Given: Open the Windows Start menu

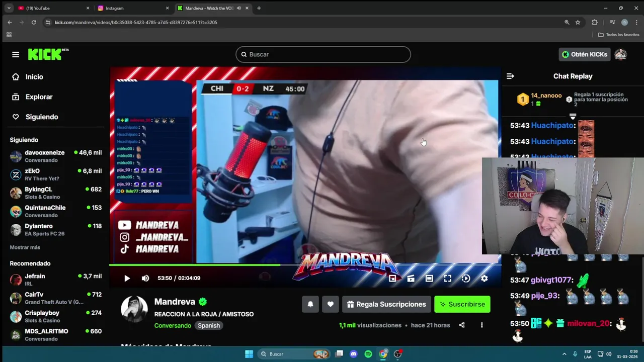Looking at the screenshot, I should (x=249, y=354).
